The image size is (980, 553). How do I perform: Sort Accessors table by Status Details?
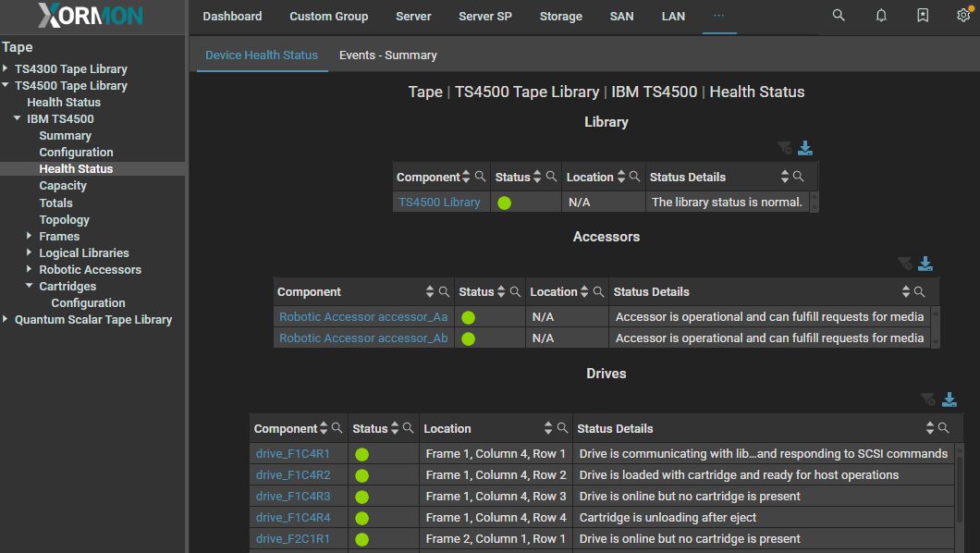(906, 292)
